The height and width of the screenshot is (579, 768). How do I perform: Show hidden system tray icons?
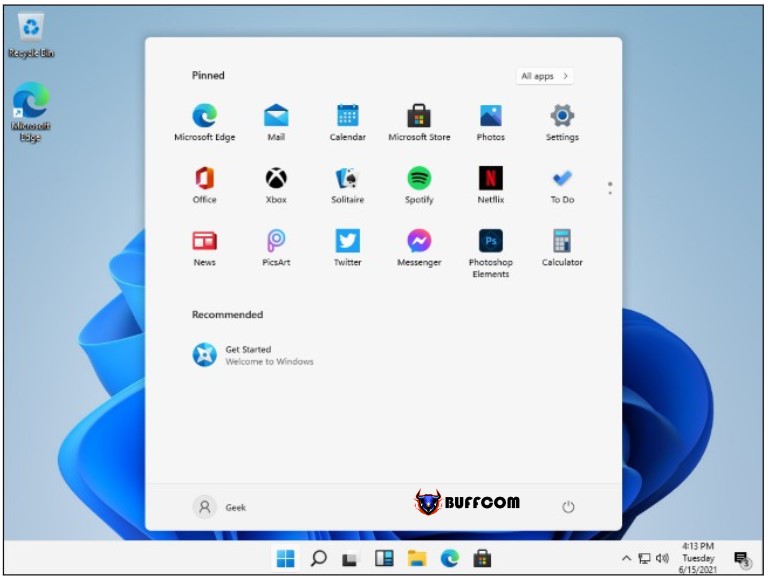point(626,558)
